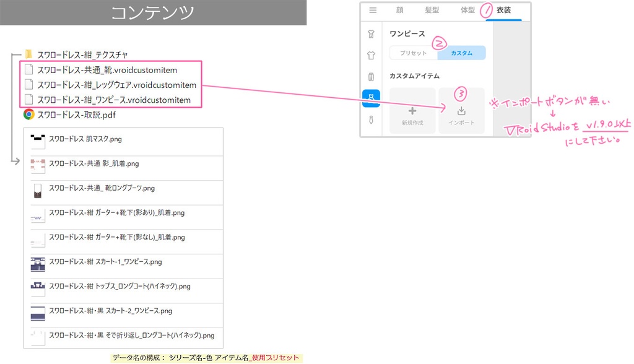
Task: Click the スワードレス 肌マスク.png thumbnail
Action: pyautogui.click(x=37, y=141)
